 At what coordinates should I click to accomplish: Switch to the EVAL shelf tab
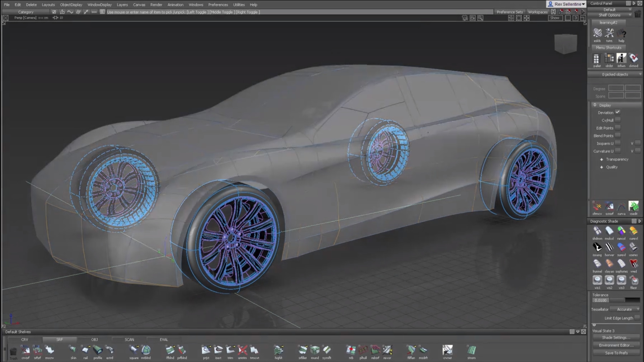pos(164,339)
